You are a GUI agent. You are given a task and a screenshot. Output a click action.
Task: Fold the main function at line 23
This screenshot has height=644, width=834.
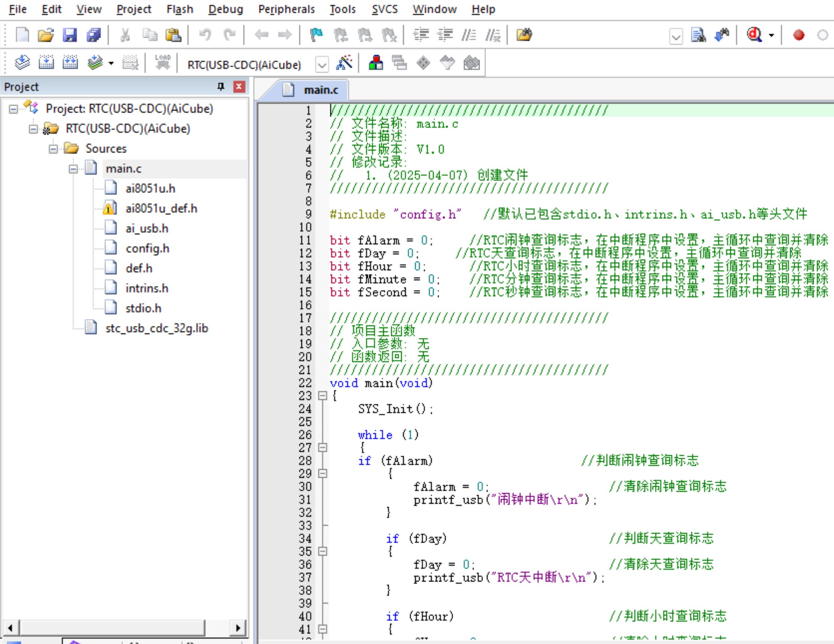323,395
